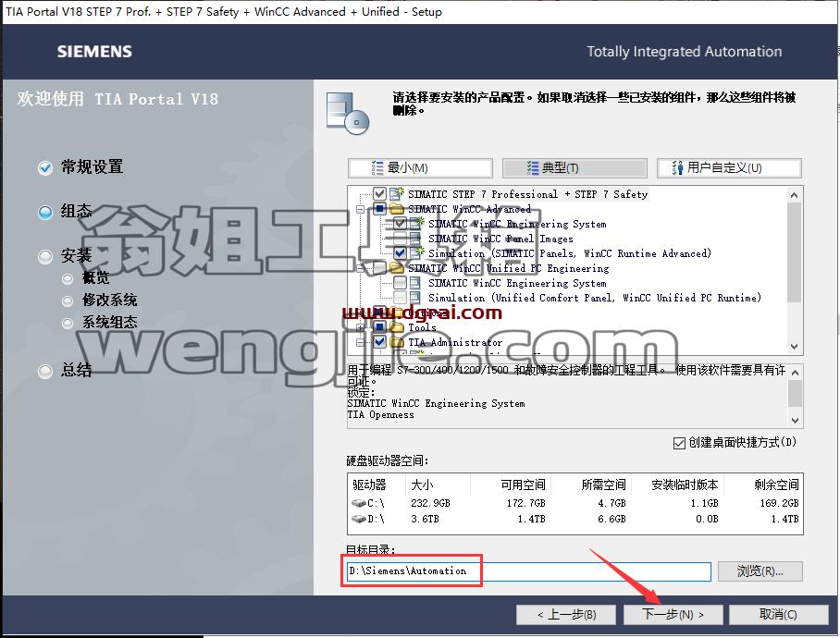
Task: Collapse the WinCC Unified PC Engineering node
Action: 361,267
